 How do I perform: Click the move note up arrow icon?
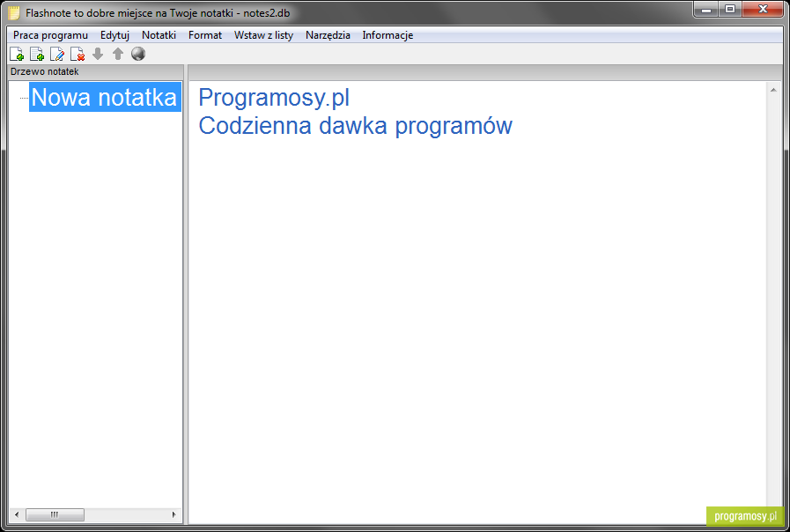point(118,54)
